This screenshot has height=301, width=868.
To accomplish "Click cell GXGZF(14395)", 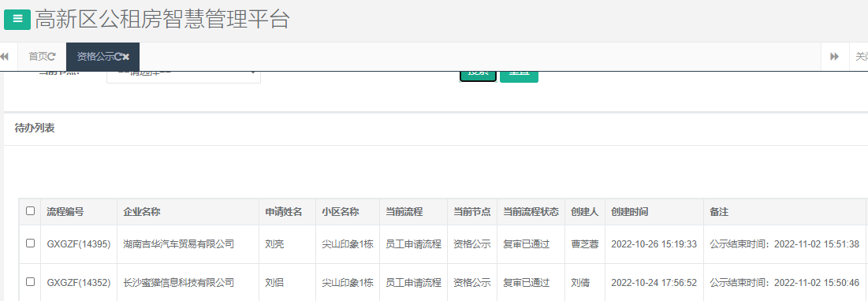I will [x=79, y=244].
